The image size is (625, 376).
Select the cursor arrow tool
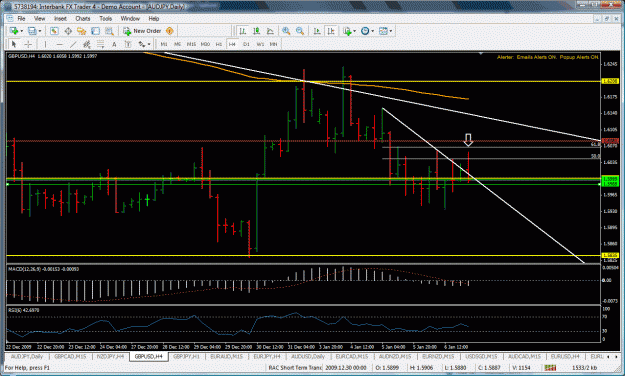click(x=14, y=44)
